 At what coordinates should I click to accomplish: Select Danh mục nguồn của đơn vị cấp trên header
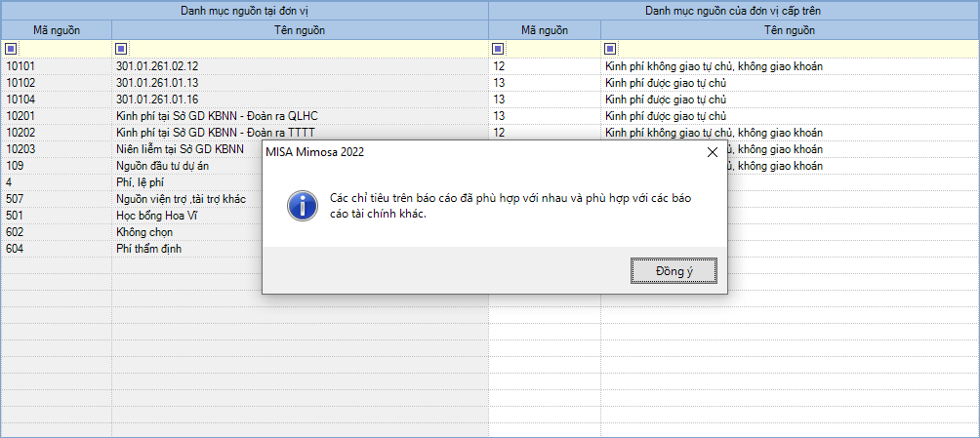tap(733, 11)
